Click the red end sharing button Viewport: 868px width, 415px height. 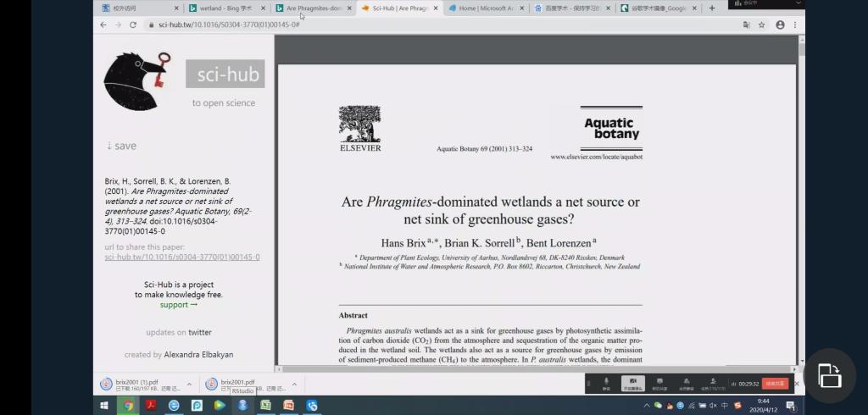(x=775, y=384)
